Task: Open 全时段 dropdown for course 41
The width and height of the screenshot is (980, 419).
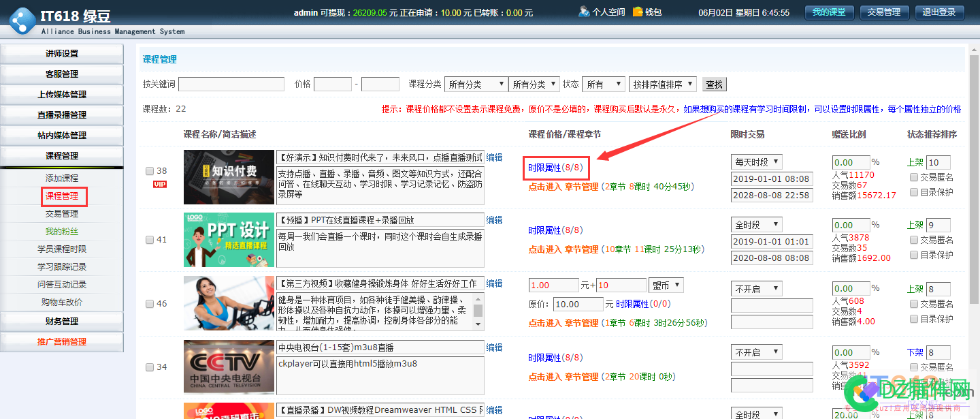Action: coord(757,224)
